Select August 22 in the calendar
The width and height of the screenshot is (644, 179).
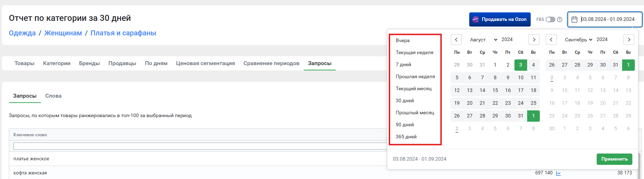[x=495, y=103]
